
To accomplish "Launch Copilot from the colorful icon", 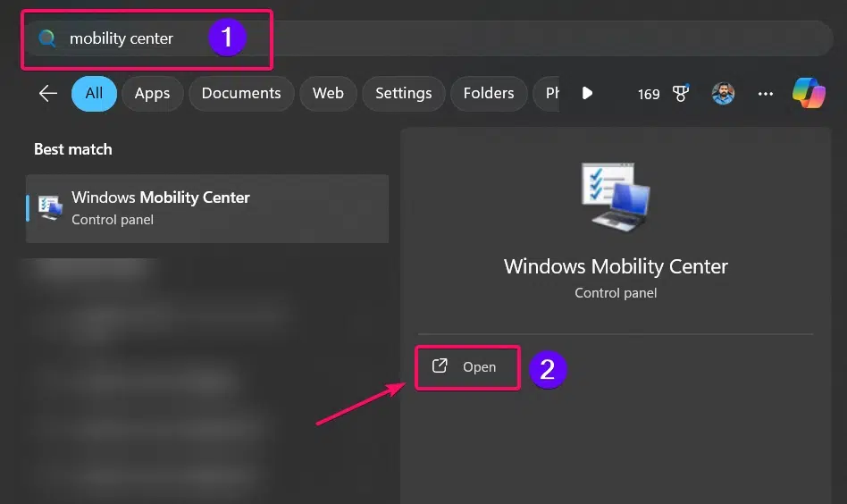I will (809, 93).
